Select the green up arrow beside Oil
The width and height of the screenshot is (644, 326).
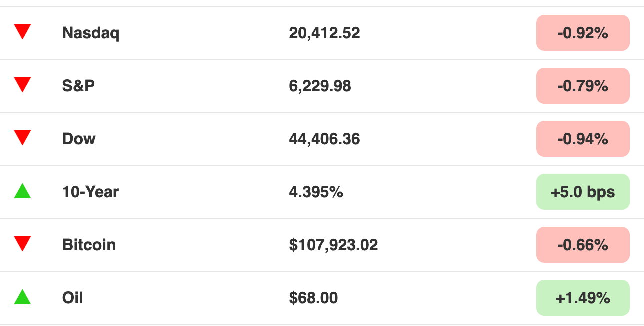tap(22, 297)
